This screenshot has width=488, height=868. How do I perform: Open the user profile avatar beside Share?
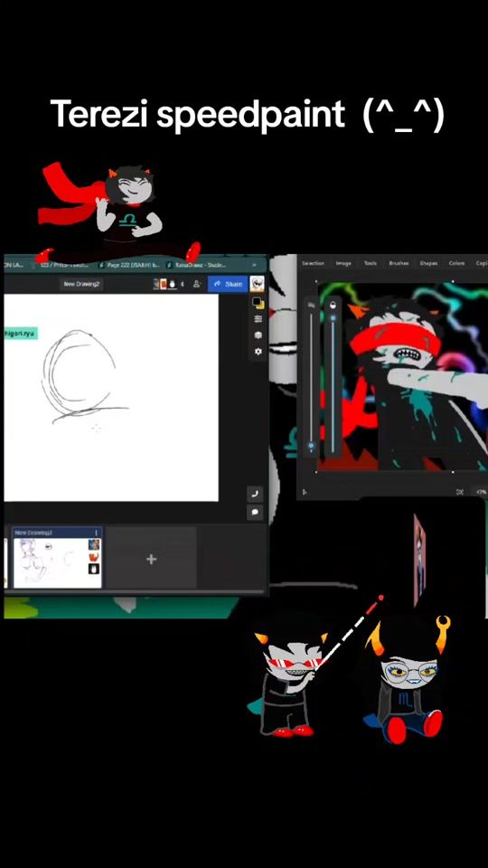(257, 284)
